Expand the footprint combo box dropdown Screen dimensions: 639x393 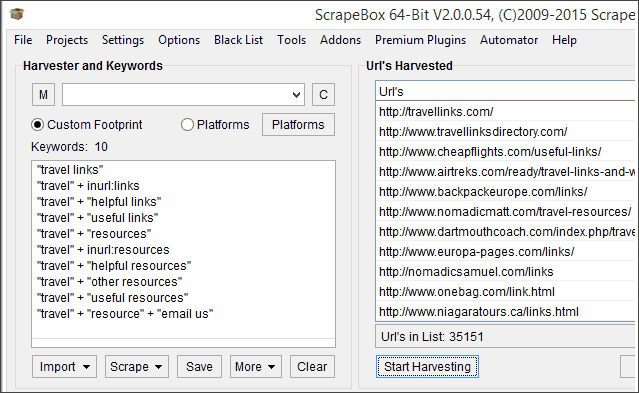point(296,95)
